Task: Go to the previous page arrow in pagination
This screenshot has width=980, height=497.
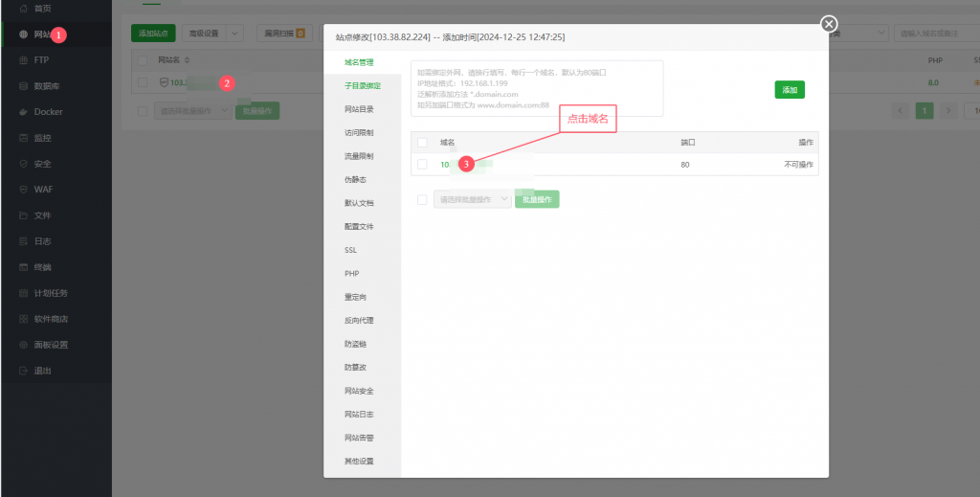Action: [x=901, y=111]
